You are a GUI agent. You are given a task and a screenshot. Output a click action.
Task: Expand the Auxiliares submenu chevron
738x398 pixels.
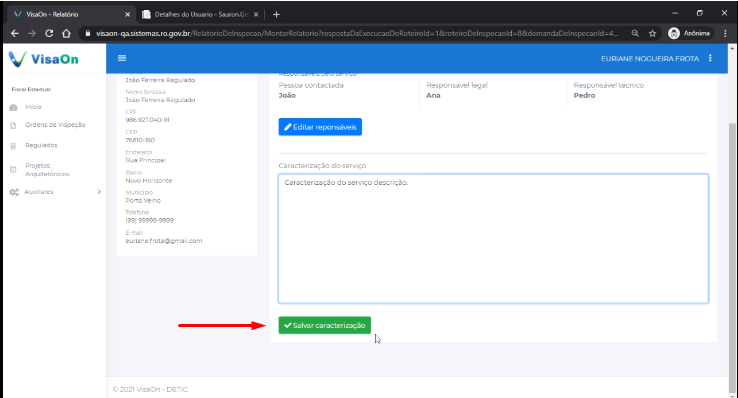pos(99,192)
